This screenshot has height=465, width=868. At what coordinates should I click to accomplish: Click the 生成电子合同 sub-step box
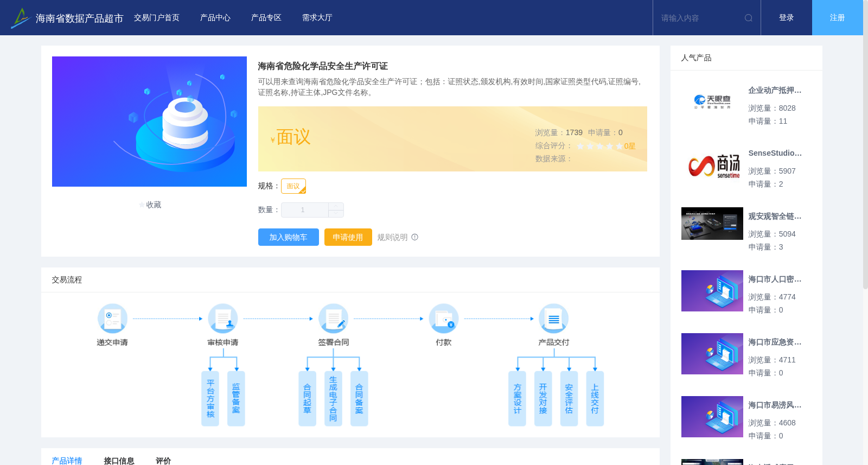point(333,399)
